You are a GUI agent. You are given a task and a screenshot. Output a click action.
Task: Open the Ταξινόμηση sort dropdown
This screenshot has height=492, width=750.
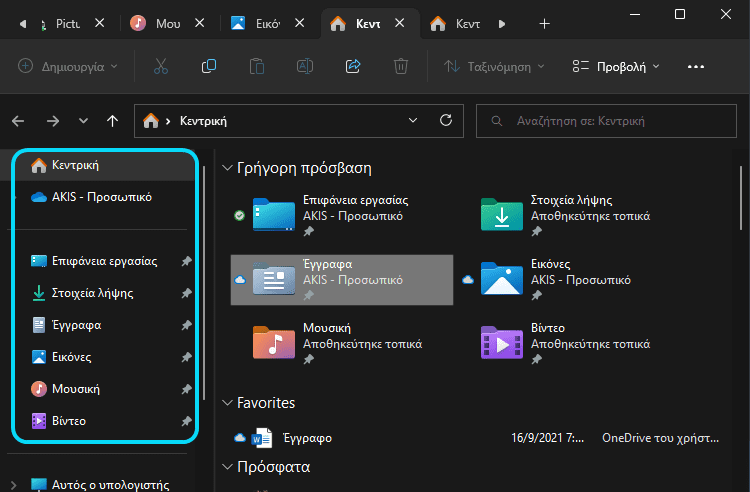494,66
